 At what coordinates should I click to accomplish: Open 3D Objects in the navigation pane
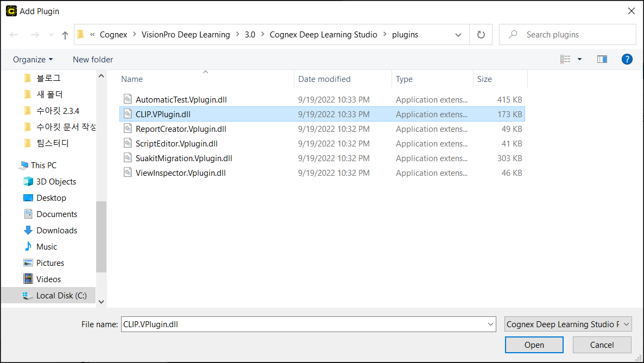pyautogui.click(x=56, y=182)
